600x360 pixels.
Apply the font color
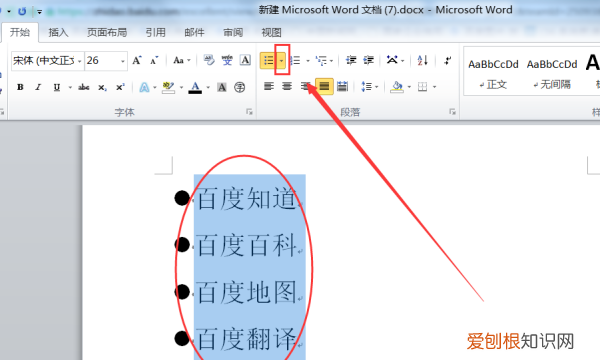[x=195, y=87]
